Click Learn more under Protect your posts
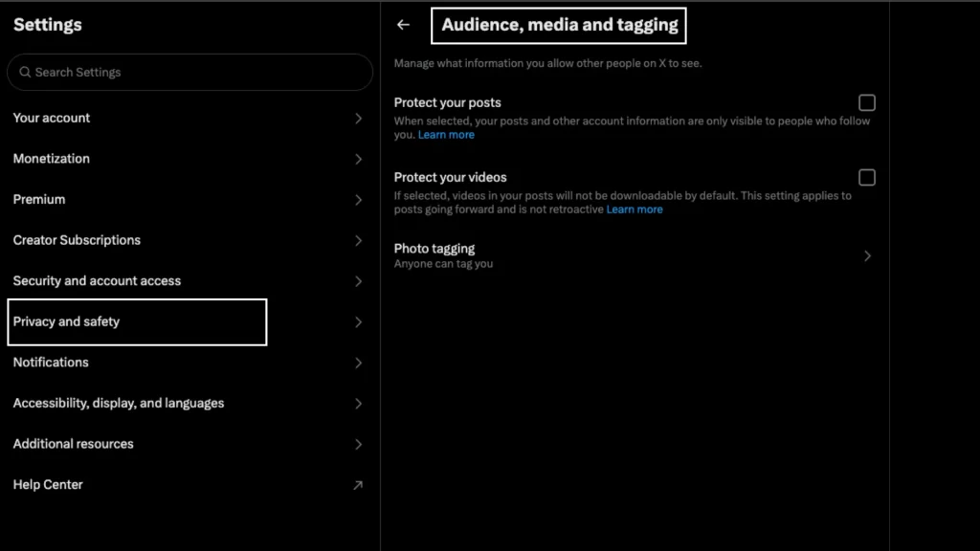 pyautogui.click(x=446, y=135)
